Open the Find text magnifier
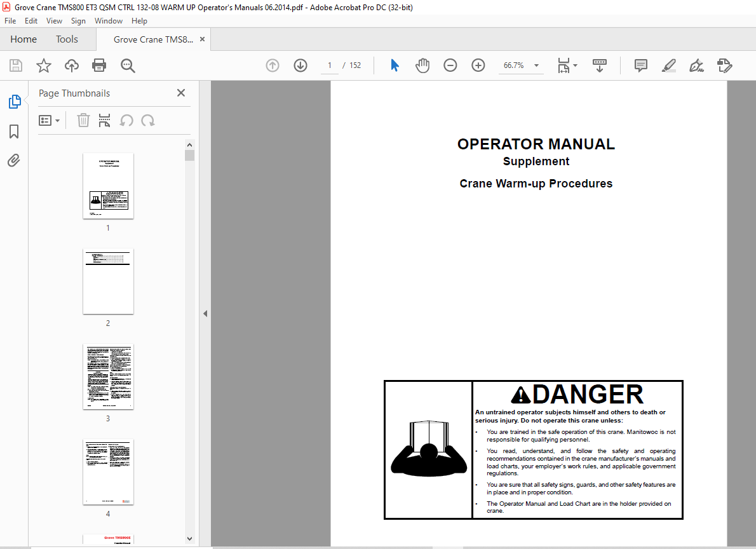The image size is (756, 549). 128,65
